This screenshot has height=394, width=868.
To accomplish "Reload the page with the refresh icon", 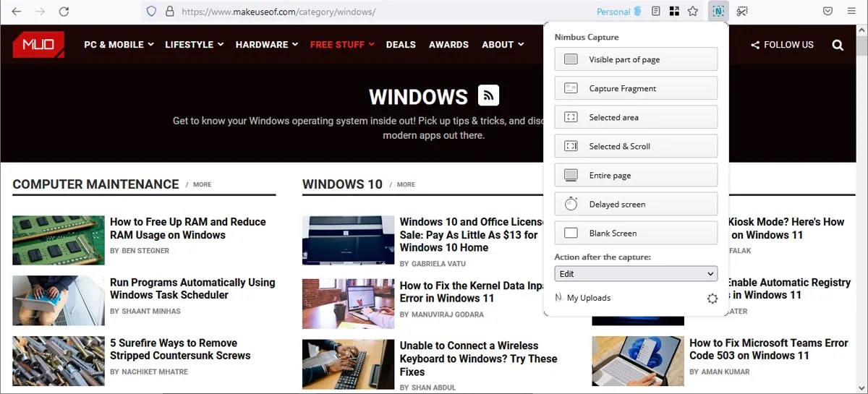I will [x=64, y=12].
